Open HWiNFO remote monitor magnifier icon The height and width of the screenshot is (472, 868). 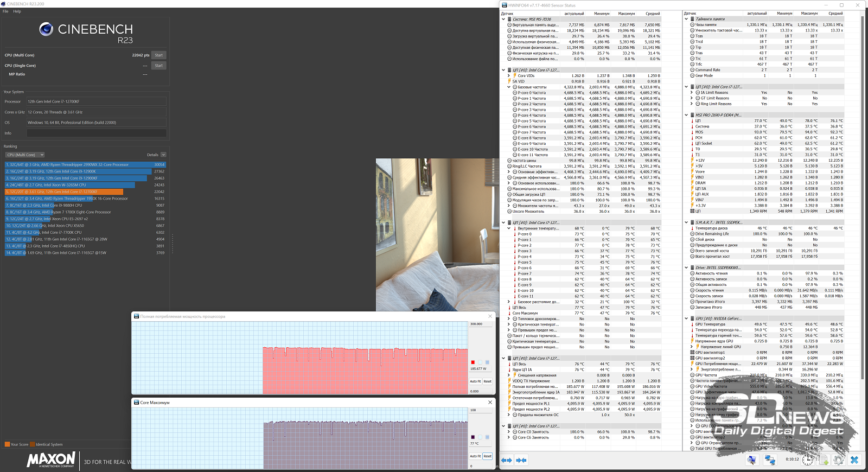click(x=751, y=460)
